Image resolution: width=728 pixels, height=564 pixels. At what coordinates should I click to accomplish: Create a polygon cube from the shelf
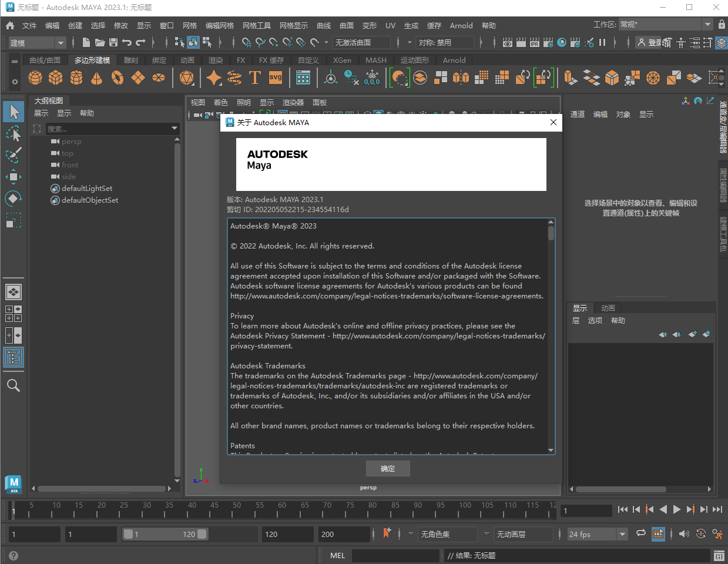click(x=55, y=77)
